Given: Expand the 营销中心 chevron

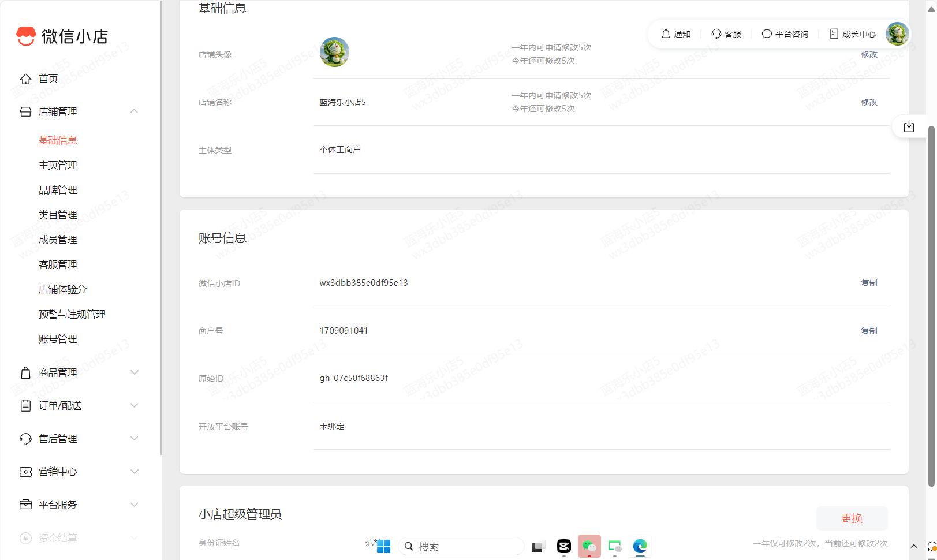Looking at the screenshot, I should click(134, 472).
